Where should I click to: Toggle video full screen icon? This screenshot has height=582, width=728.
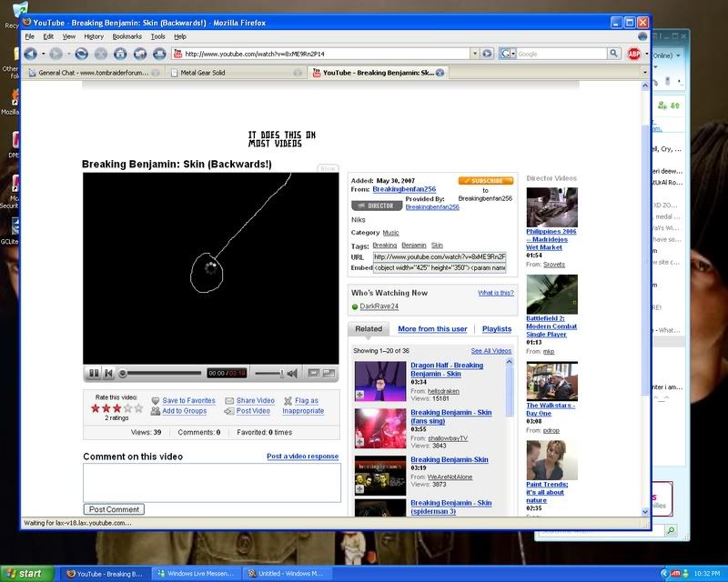point(329,373)
